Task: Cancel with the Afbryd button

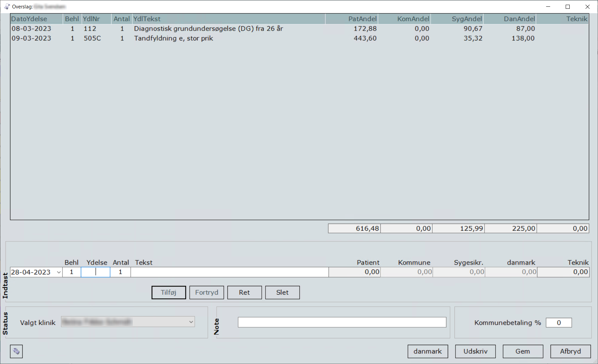Action: 570,351
